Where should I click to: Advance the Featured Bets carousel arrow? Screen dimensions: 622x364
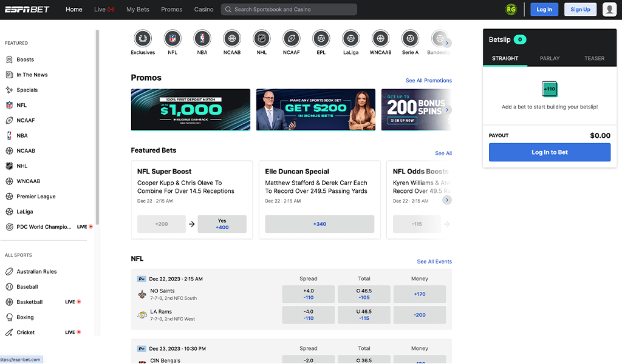[x=447, y=200]
